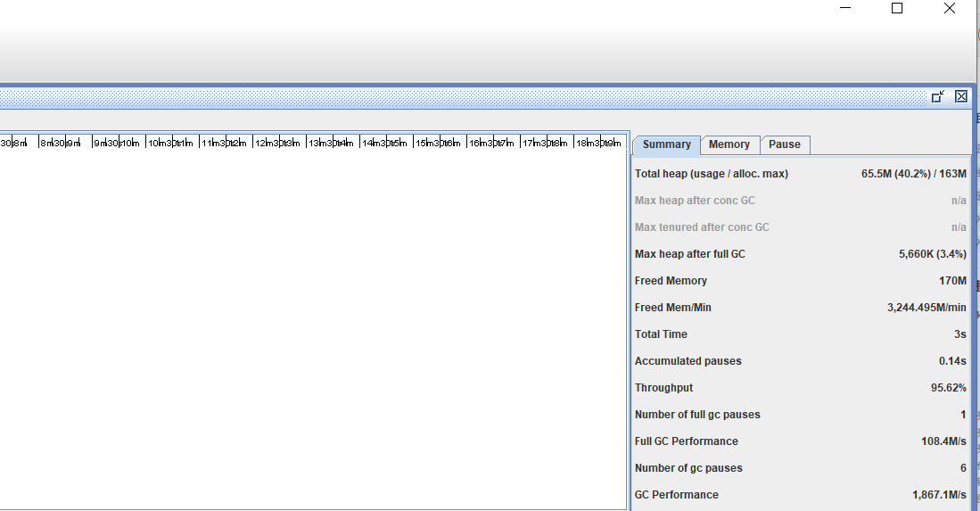Click the 10m mark on the time ruler

click(x=130, y=143)
